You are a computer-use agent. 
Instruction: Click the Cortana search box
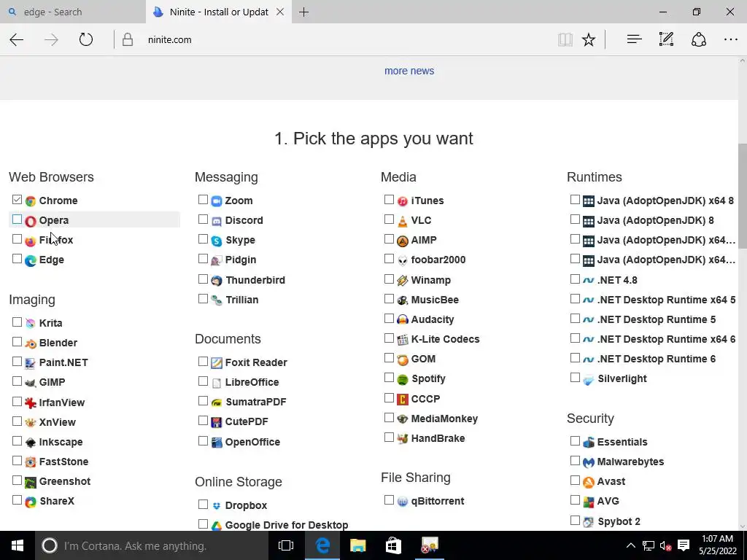(152, 545)
